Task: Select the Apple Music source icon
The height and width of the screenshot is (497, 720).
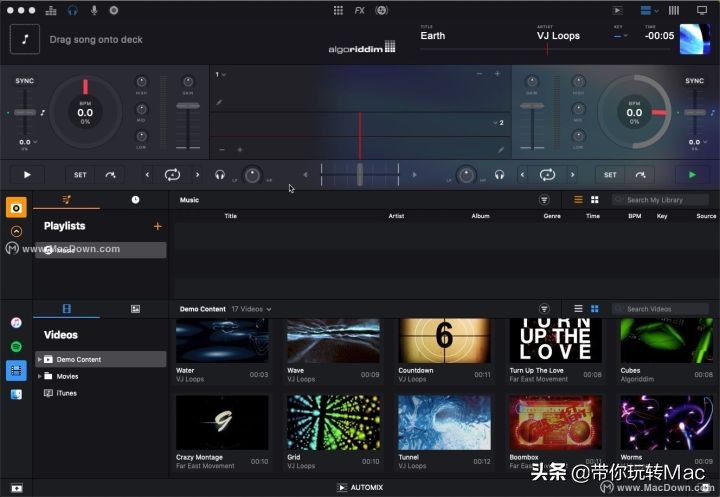Action: point(16,322)
